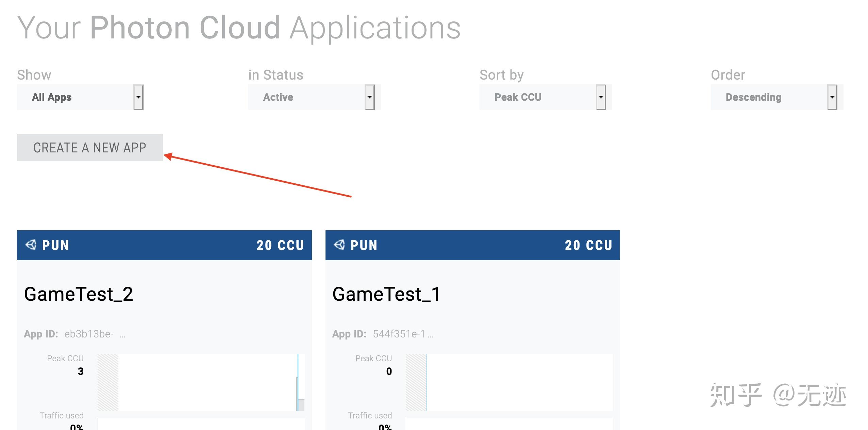Click GameTest_2 Peak CCU chart

(x=201, y=382)
